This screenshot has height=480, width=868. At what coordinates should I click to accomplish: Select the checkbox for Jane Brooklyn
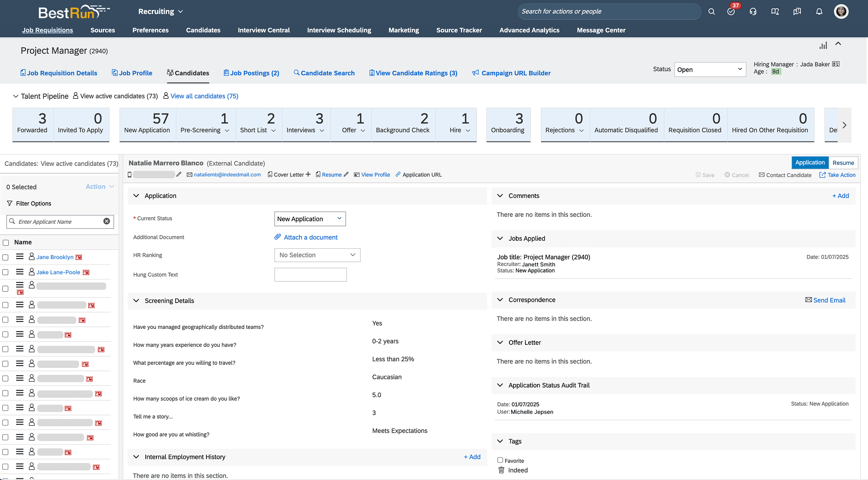pyautogui.click(x=6, y=257)
